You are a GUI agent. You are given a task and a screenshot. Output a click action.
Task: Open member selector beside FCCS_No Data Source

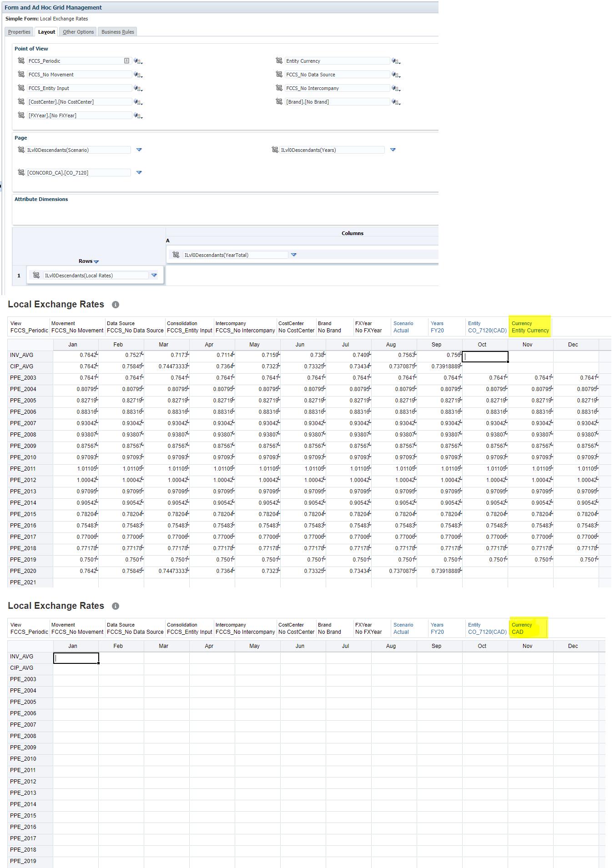(396, 75)
